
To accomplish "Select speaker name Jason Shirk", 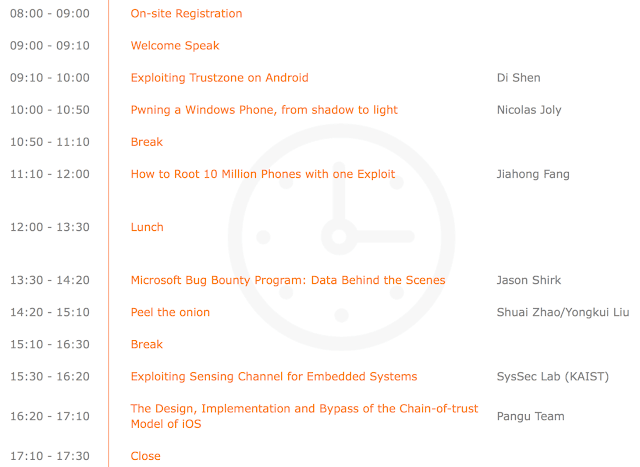I will (529, 280).
